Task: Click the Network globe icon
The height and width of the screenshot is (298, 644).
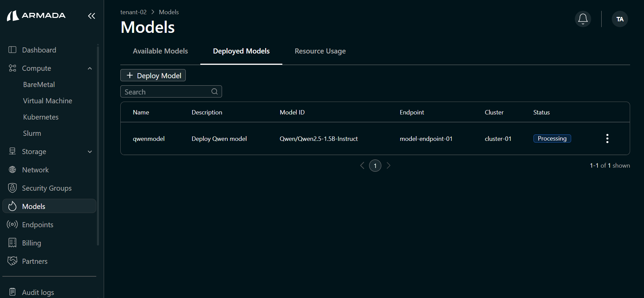Action: point(12,170)
